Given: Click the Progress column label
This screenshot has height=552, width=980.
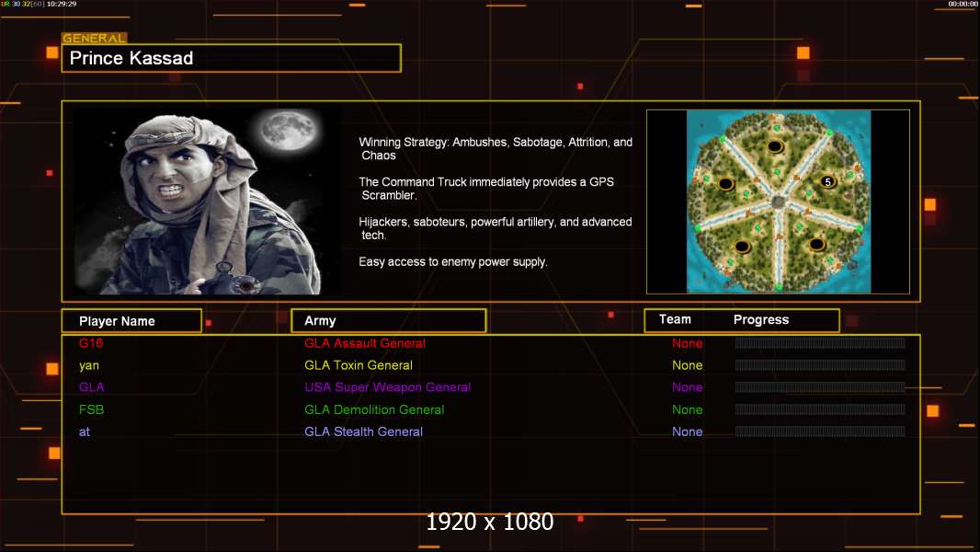Looking at the screenshot, I should click(760, 319).
